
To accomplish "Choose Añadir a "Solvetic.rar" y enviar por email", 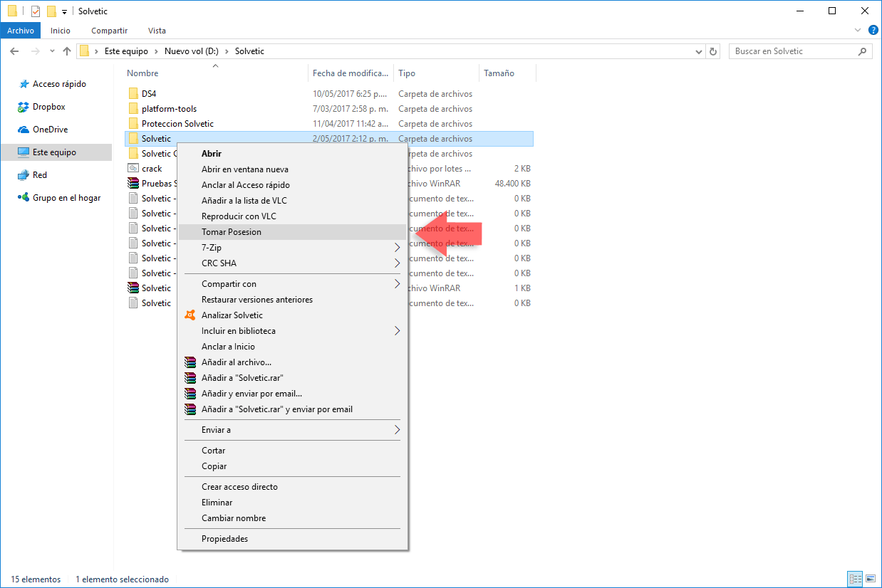I will (292, 409).
